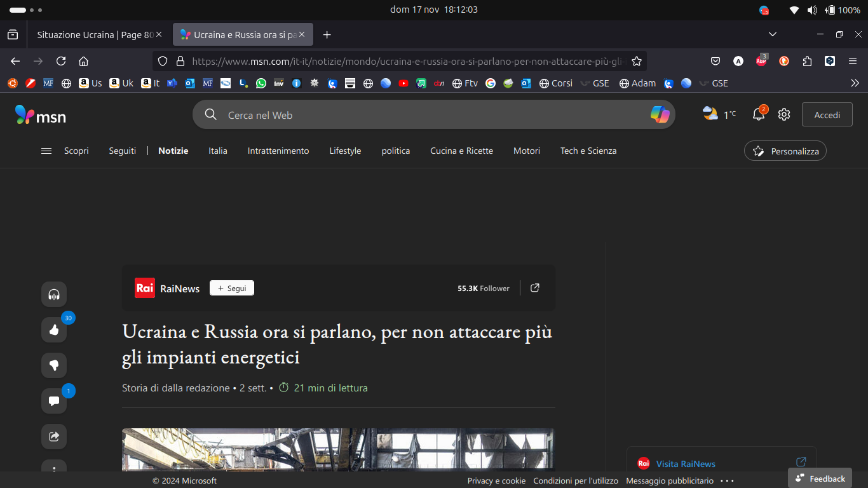This screenshot has width=868, height=488.
Task: Go to Tech e Scienza section
Action: pos(588,151)
